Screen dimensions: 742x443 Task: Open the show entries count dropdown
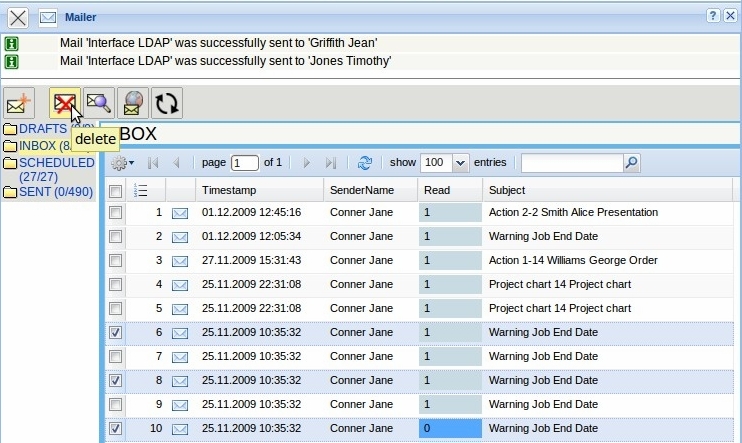460,163
